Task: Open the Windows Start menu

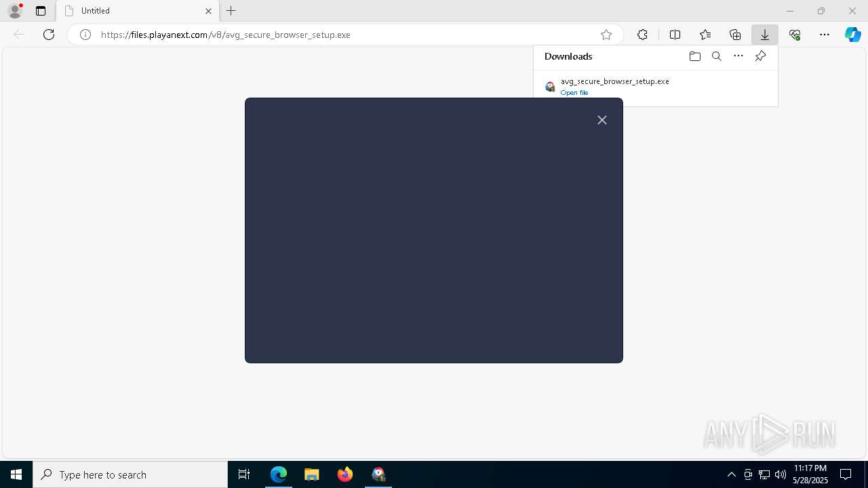Action: 16,474
